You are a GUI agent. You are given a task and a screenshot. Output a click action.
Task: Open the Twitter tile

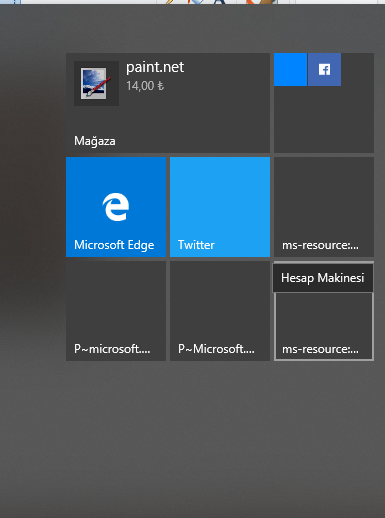coord(220,207)
